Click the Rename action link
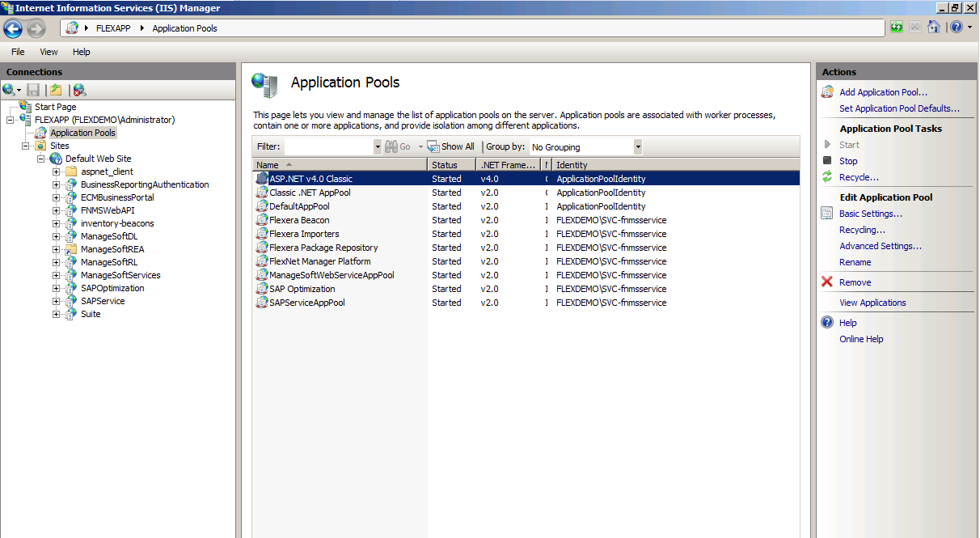Viewport: 980px width, 538px height. [855, 262]
